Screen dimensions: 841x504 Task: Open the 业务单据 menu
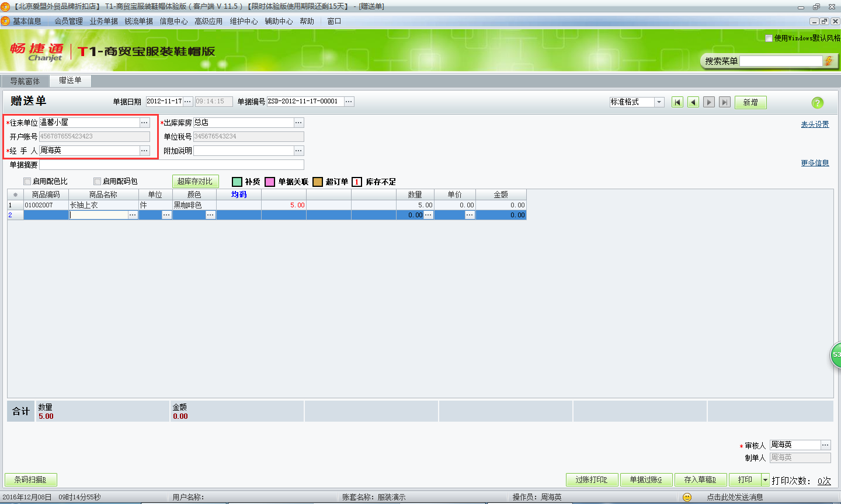[x=103, y=21]
